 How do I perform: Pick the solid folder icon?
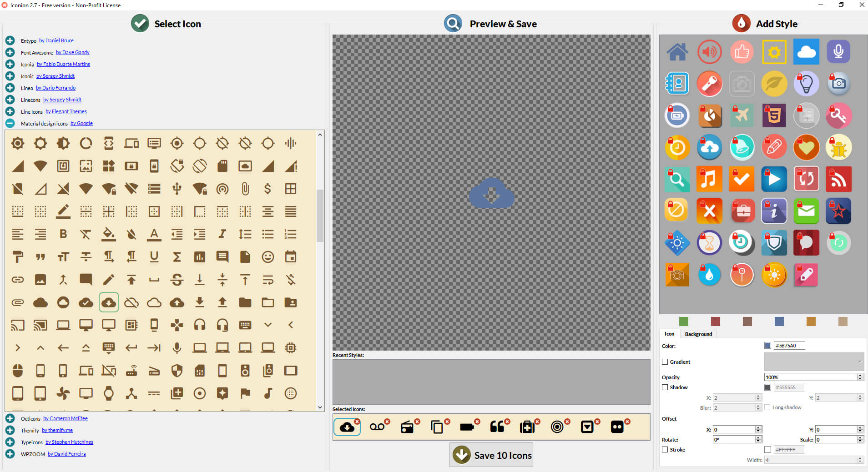pos(245,302)
